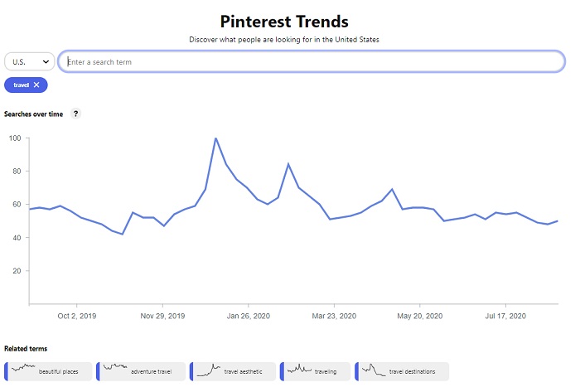Screen dimensions: 580x392
Task: Click the travel destinations sparkline icon
Action: 373,368
